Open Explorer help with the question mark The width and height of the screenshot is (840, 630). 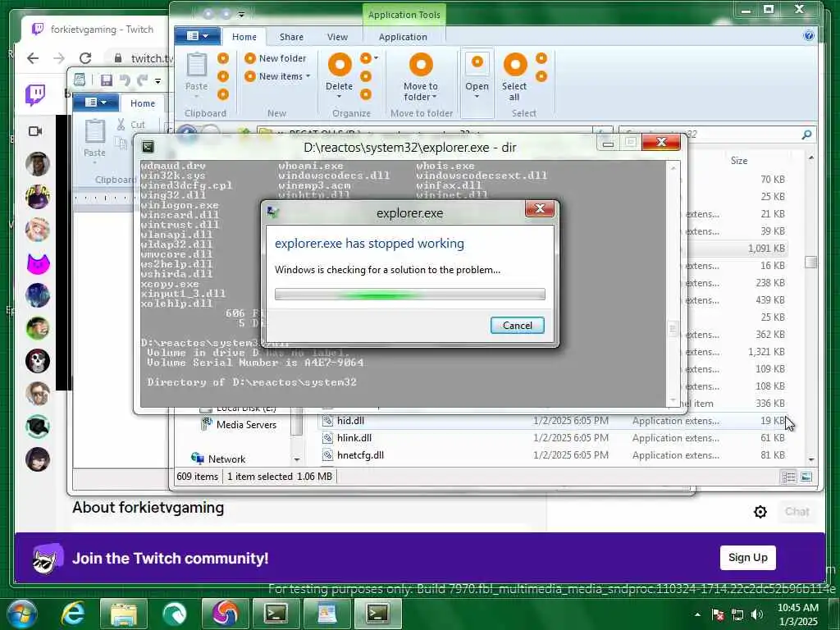[809, 36]
